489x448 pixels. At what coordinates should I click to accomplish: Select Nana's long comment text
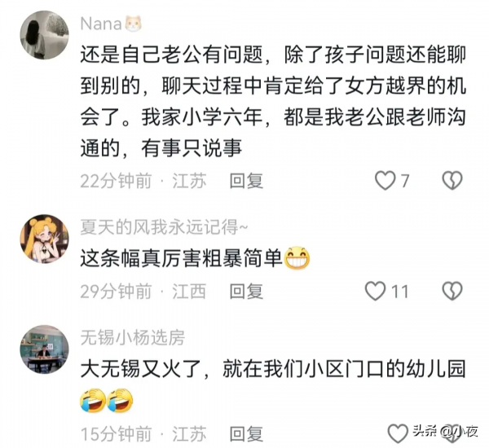[x=273, y=101]
